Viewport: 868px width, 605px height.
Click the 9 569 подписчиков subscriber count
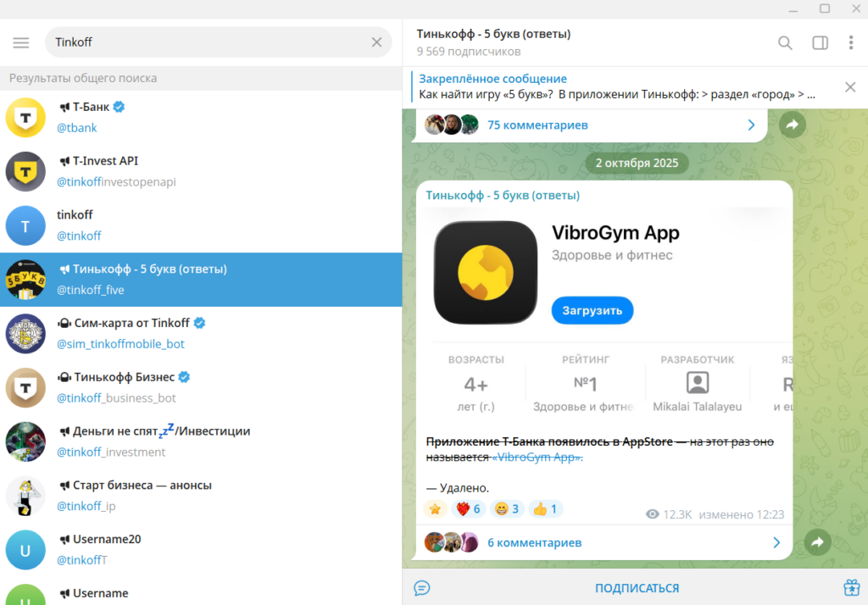(468, 52)
